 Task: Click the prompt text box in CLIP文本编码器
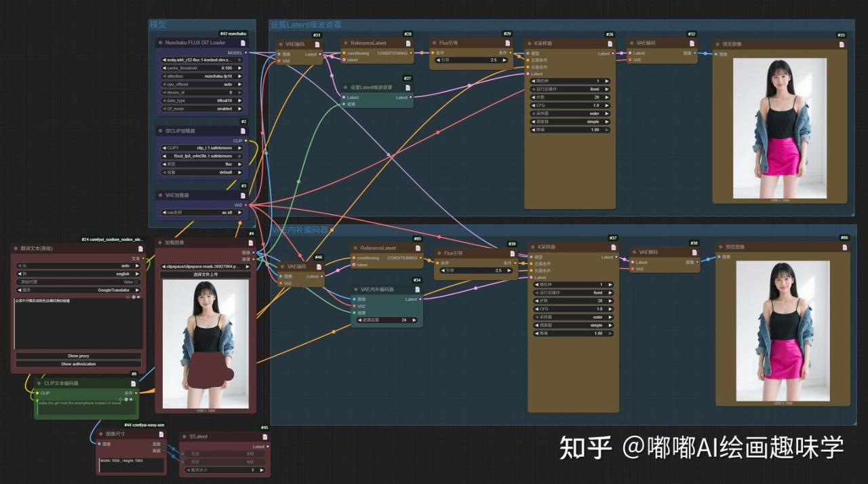[86, 408]
